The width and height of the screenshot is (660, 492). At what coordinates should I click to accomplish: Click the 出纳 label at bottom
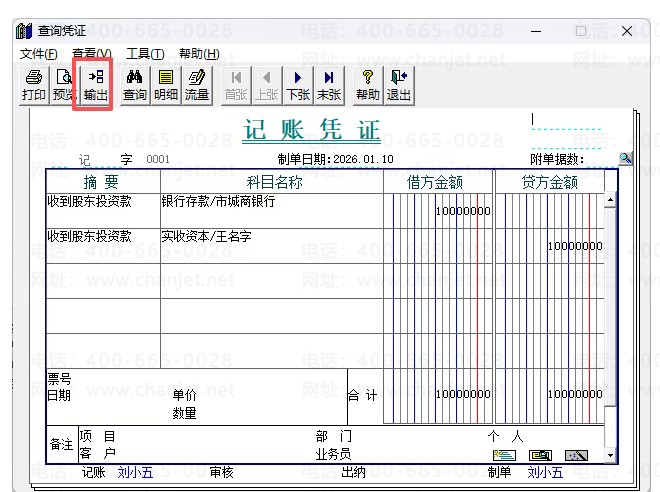[353, 472]
